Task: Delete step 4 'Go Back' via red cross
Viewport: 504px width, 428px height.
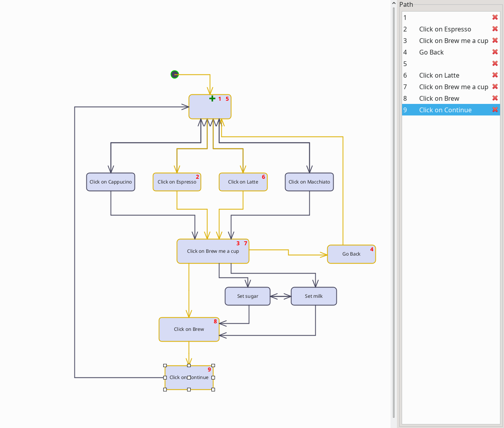Action: [495, 52]
